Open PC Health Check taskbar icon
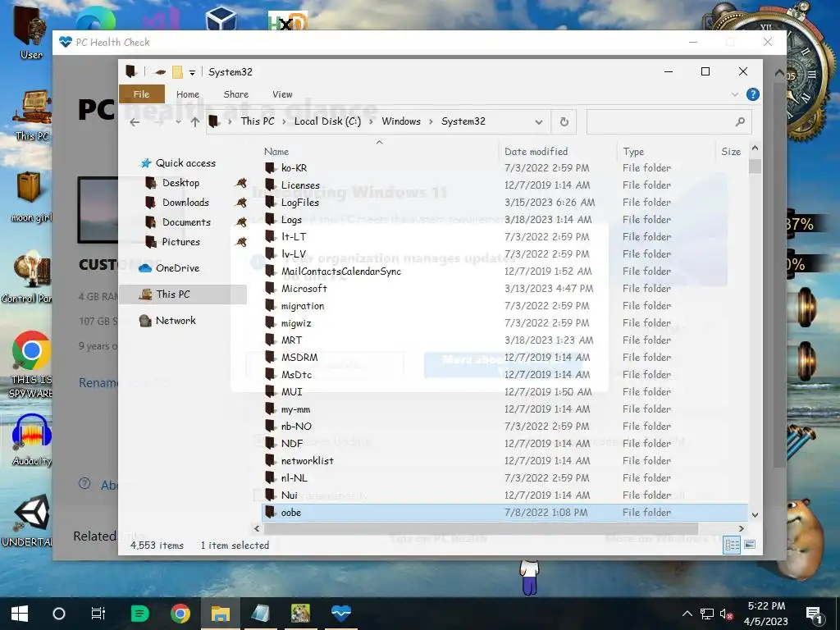Screen dimensions: 840x630 coord(340,614)
